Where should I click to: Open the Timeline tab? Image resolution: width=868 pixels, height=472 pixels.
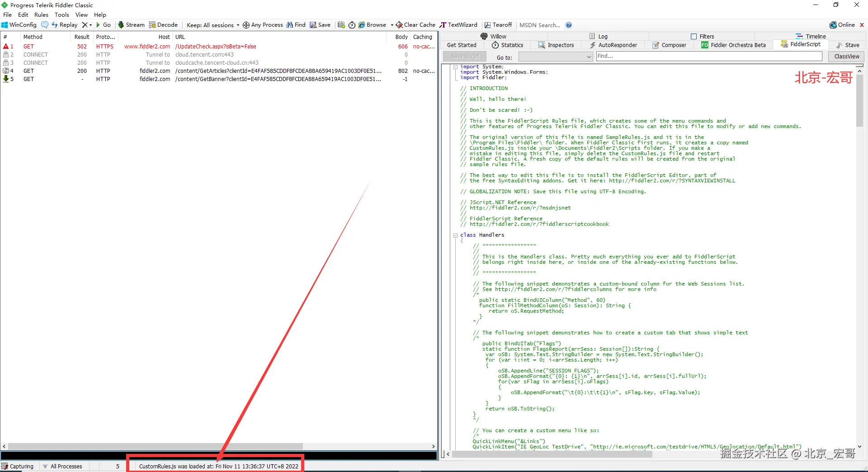tap(810, 36)
